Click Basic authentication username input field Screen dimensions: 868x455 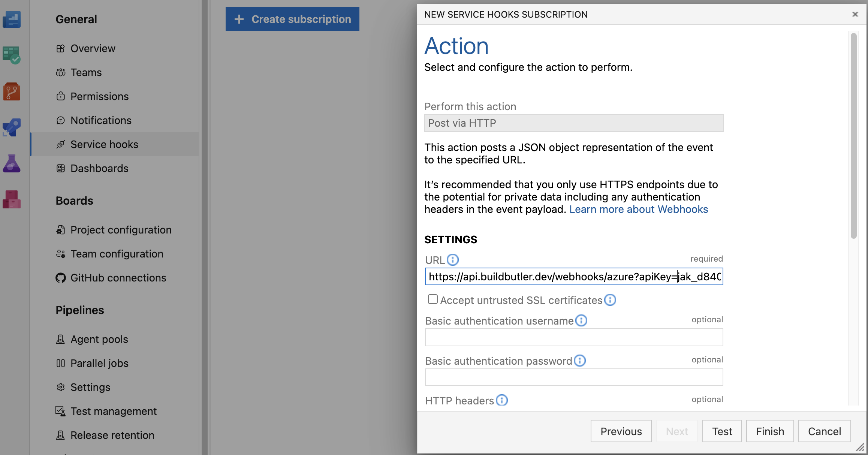coord(574,337)
